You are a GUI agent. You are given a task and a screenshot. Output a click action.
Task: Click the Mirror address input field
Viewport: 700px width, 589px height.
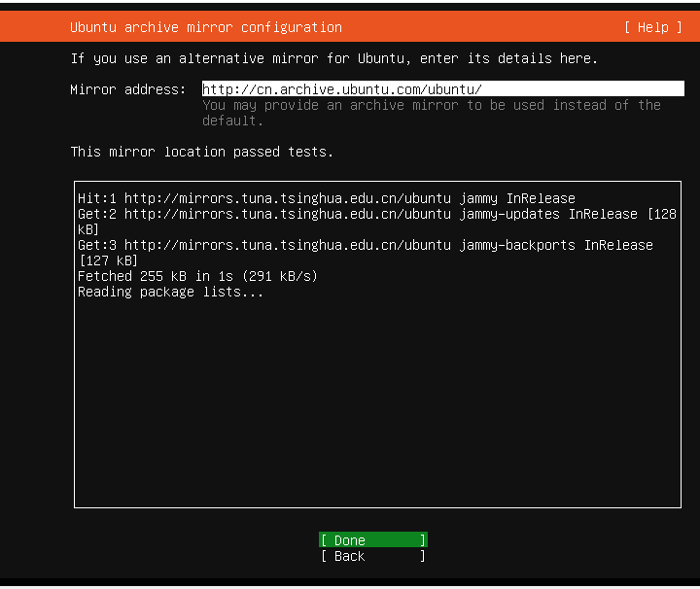pyautogui.click(x=443, y=88)
